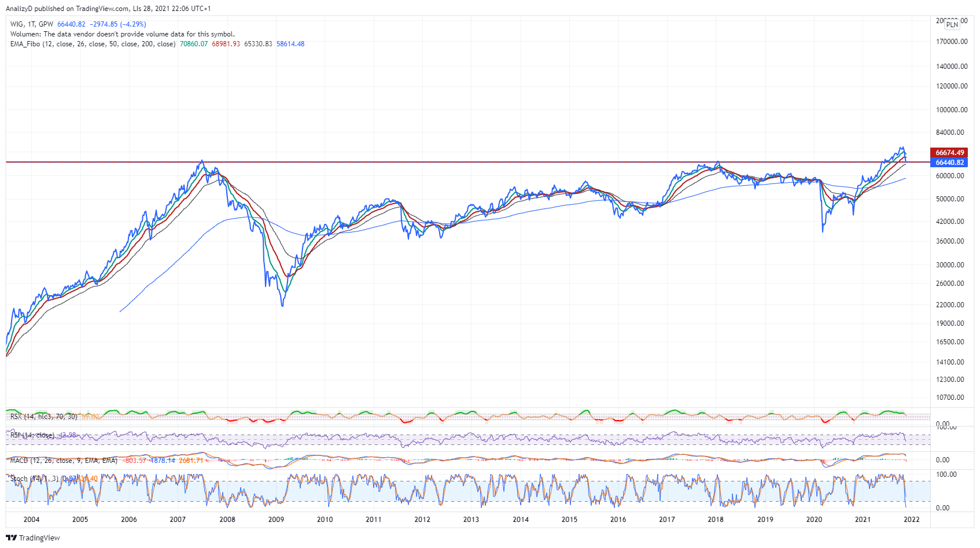Image resolution: width=980 pixels, height=548 pixels.
Task: Click MACD value -803.57
Action: coord(135,461)
